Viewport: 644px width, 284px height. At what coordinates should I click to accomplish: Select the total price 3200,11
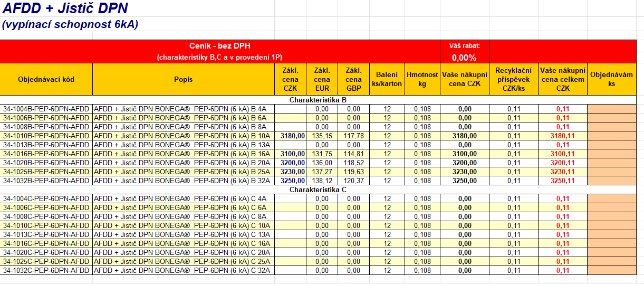(563, 163)
